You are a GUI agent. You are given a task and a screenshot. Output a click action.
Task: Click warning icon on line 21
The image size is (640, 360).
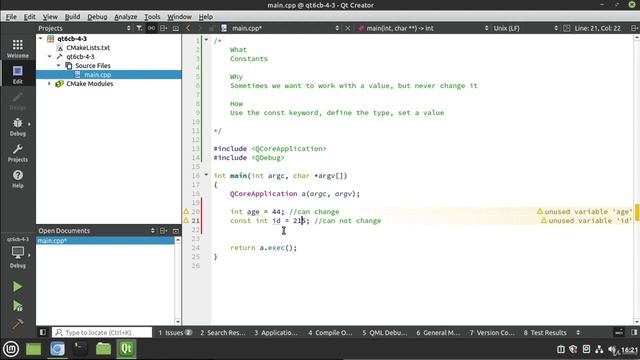click(186, 220)
